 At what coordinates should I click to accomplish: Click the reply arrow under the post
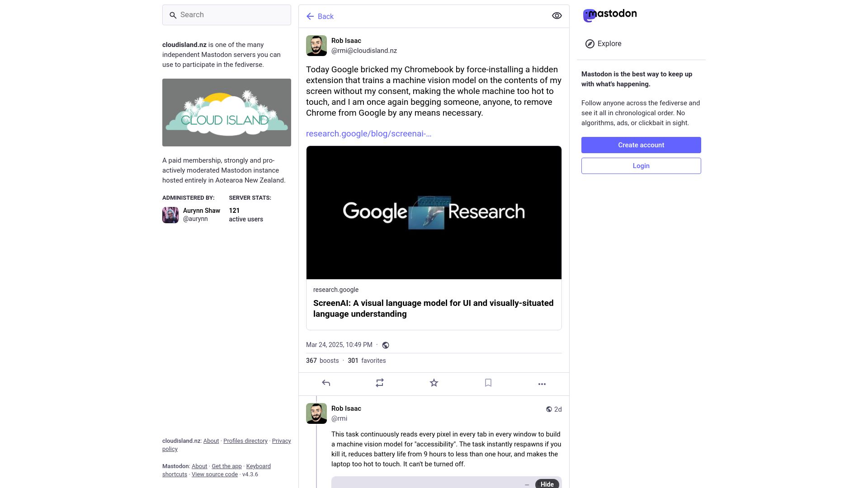326,383
